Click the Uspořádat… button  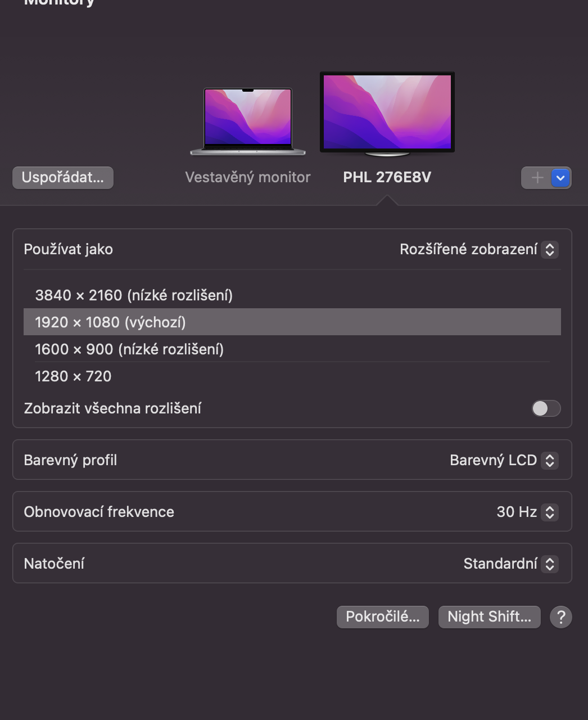[x=63, y=178]
